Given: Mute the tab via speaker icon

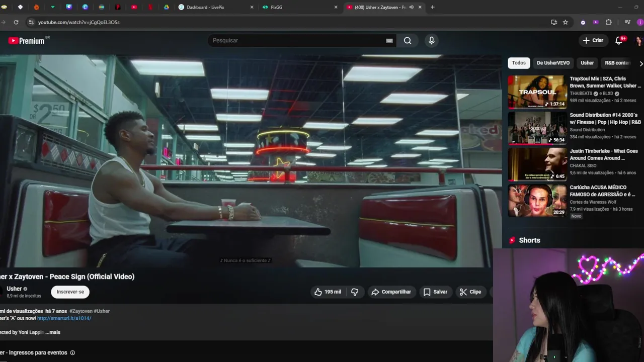Looking at the screenshot, I should 412,7.
